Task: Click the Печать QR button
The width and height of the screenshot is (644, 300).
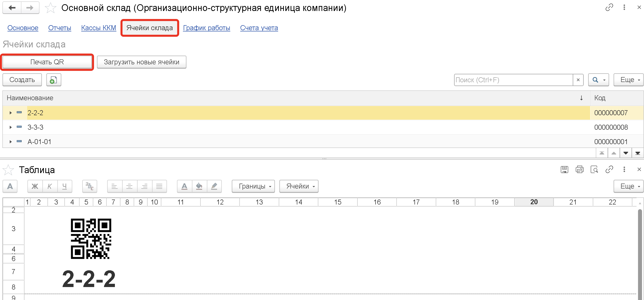Action: (x=47, y=62)
